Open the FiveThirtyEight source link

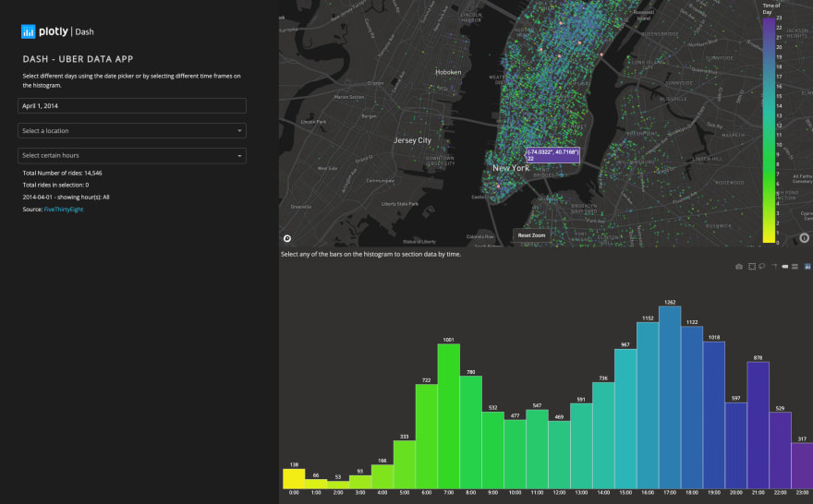64,210
